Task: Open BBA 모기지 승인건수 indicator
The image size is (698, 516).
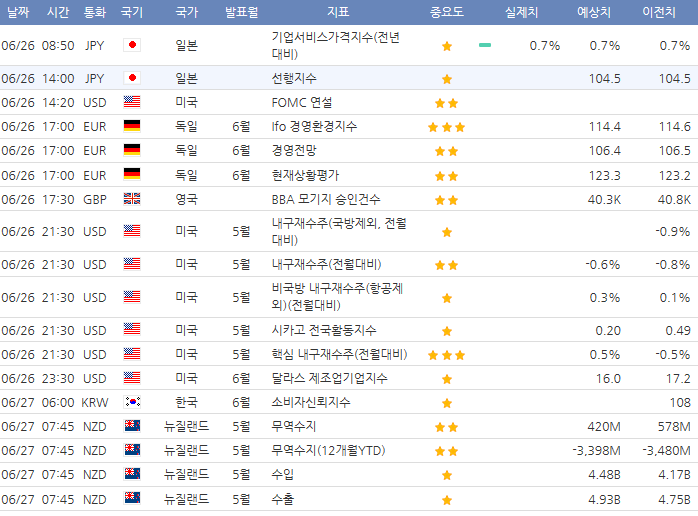Action: [x=326, y=199]
